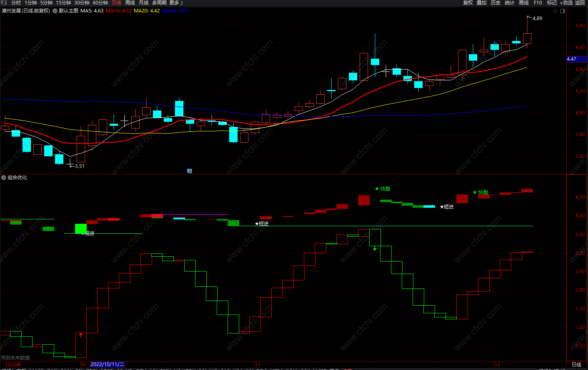588x370 pixels.
Task: Click the 返回 back button
Action: (580, 3)
